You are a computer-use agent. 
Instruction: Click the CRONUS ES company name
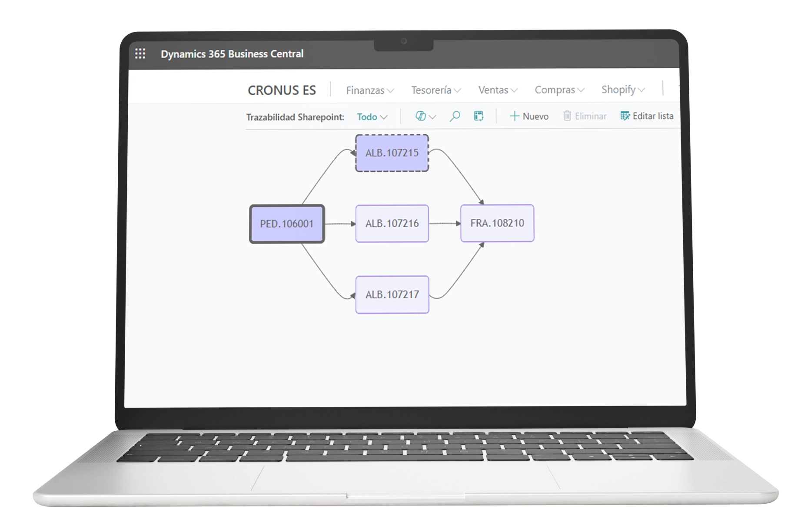[x=282, y=90]
